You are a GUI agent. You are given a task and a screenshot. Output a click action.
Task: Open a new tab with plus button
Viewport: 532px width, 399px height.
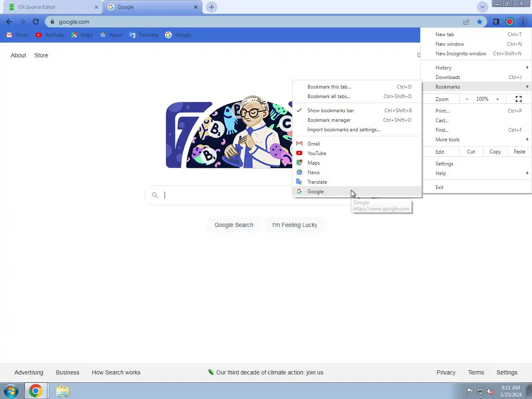[212, 7]
